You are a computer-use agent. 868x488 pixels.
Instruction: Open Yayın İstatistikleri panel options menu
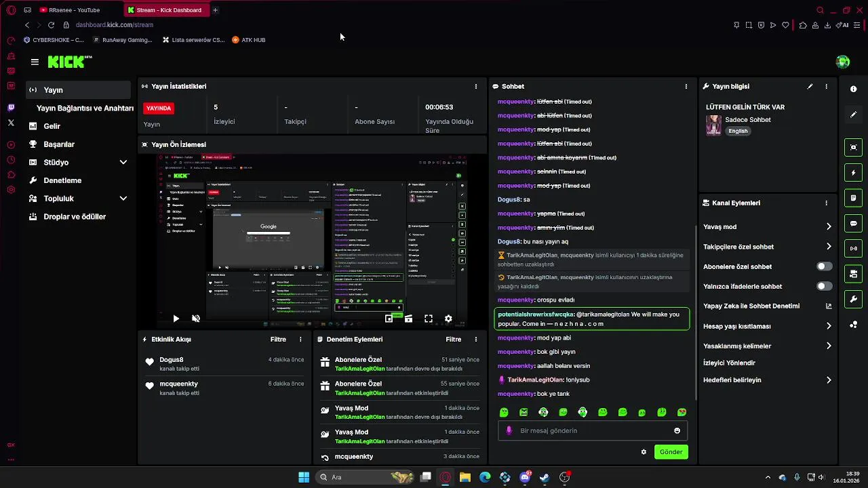click(476, 86)
